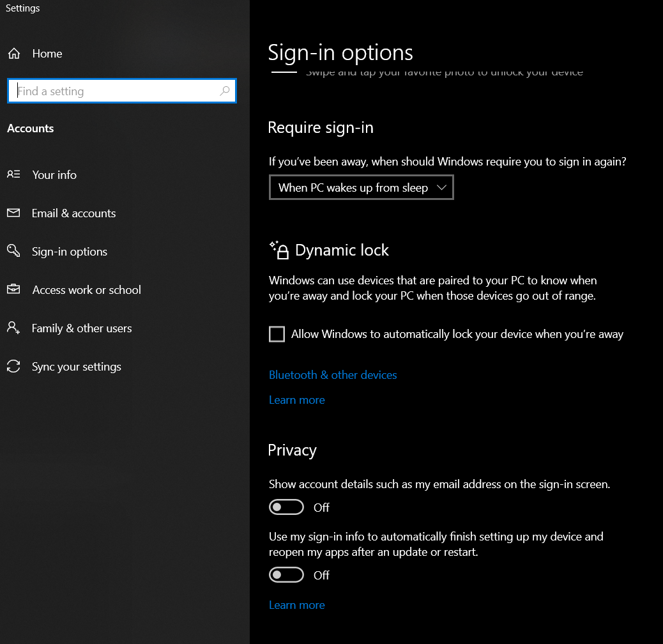
Task: Click the Family & other users people icon
Action: pyautogui.click(x=13, y=328)
